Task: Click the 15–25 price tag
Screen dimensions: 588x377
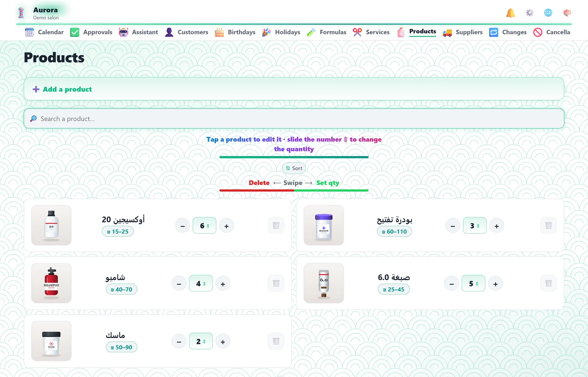Action: click(x=118, y=232)
